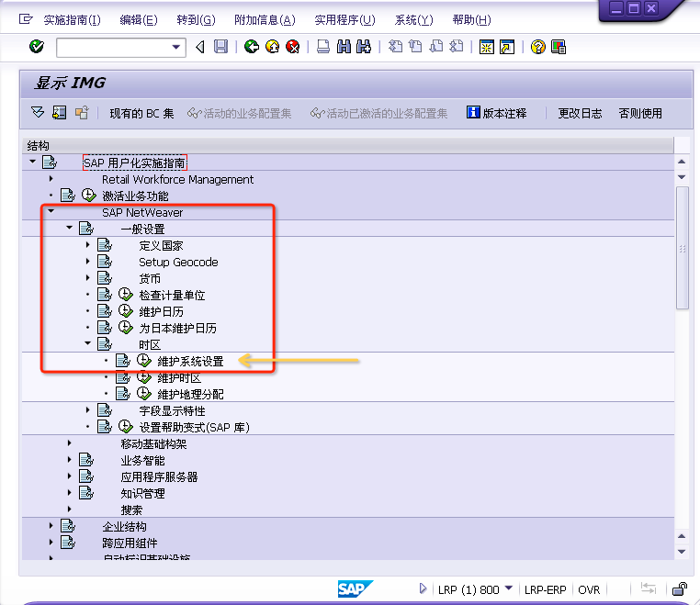The width and height of the screenshot is (700, 605).
Task: Click the Previous Page icon
Action: [x=415, y=47]
